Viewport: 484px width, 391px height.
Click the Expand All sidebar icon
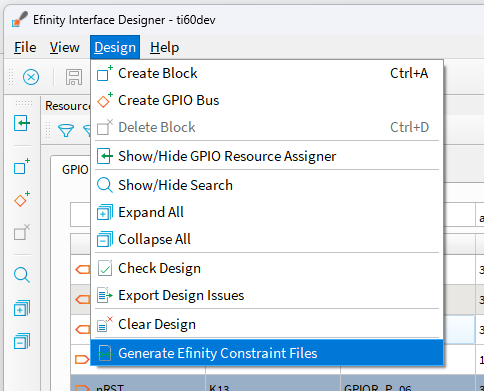point(22,308)
